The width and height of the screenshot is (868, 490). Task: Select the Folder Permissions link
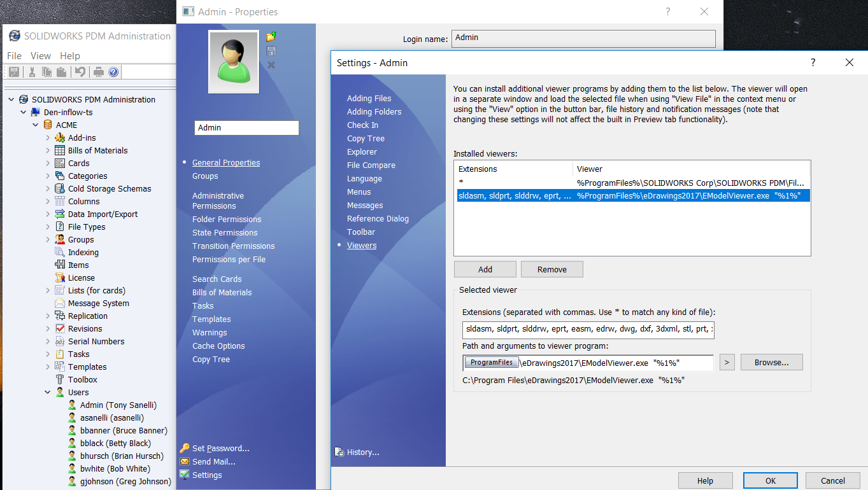click(x=227, y=219)
